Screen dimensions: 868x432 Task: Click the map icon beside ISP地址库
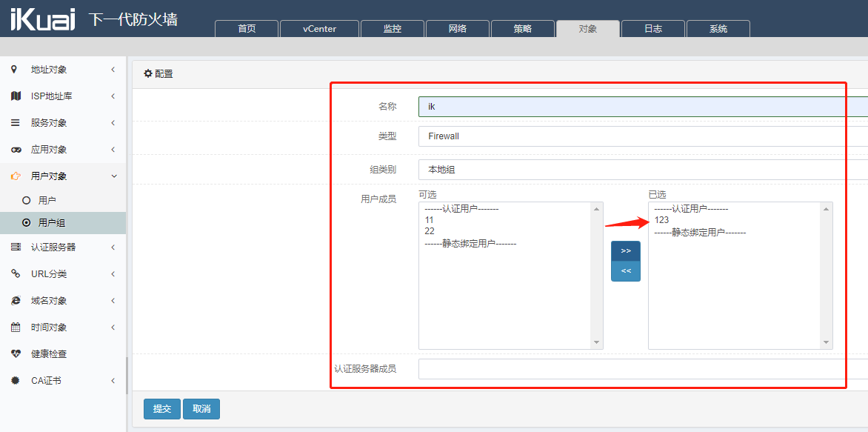pos(16,96)
